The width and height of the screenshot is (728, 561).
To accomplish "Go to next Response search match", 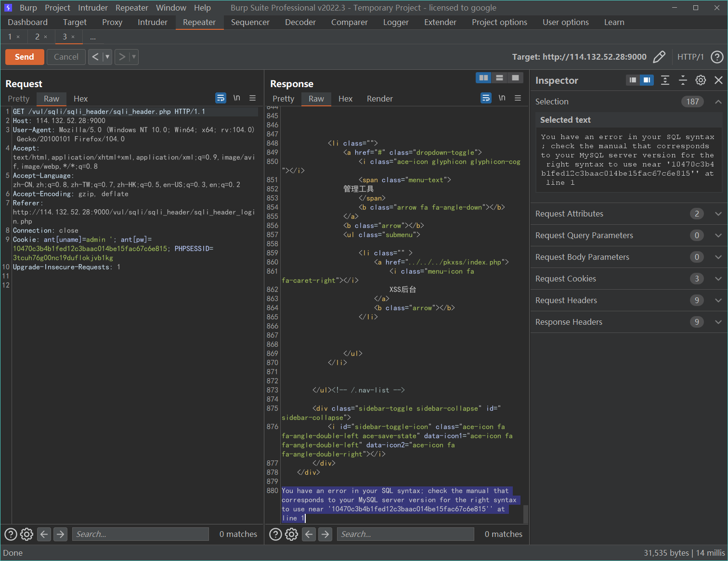I will (x=325, y=534).
